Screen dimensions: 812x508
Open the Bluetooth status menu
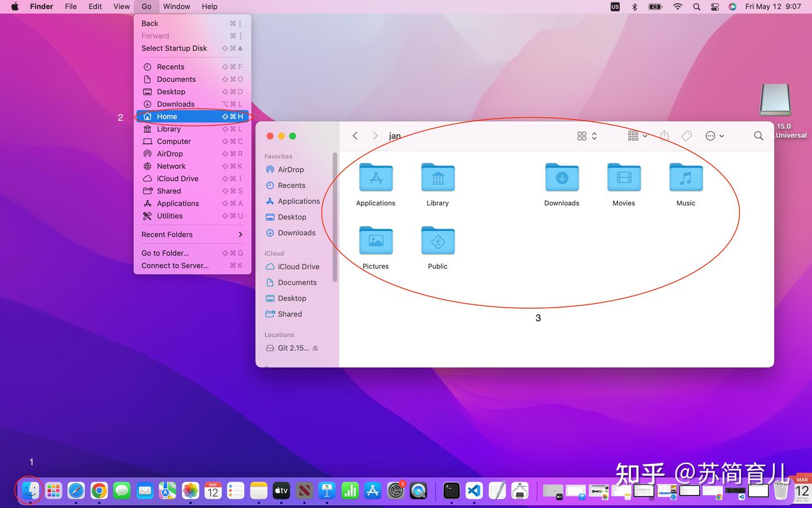(x=634, y=7)
